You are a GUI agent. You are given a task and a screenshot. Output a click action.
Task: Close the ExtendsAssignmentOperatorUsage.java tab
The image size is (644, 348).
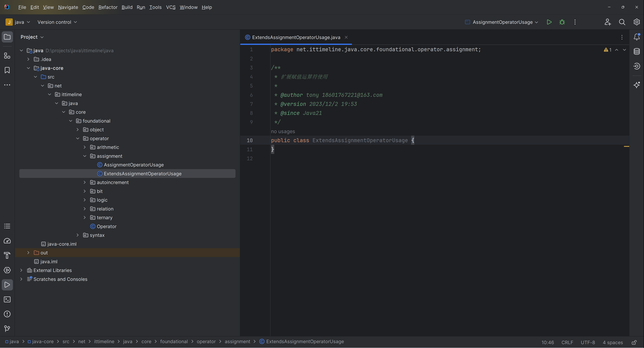click(x=346, y=37)
